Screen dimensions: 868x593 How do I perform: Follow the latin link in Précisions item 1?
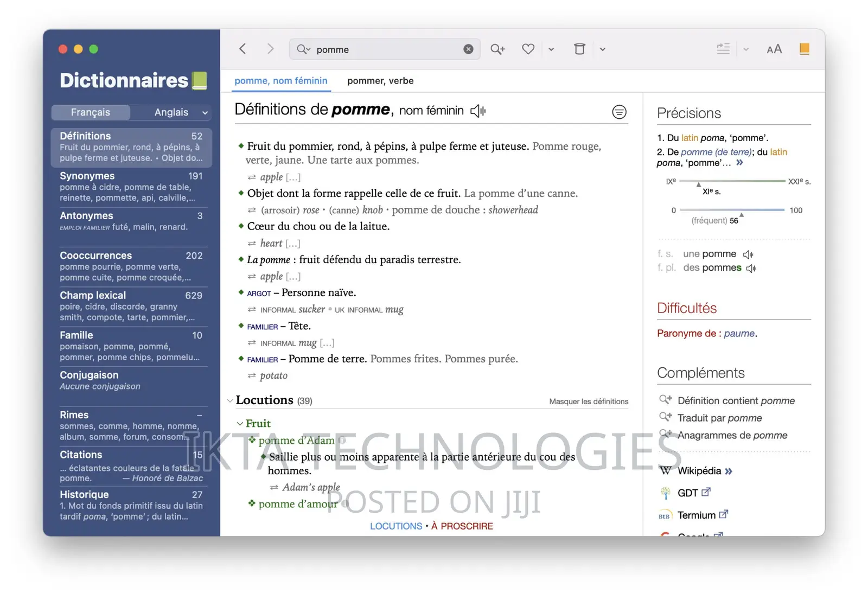click(690, 138)
